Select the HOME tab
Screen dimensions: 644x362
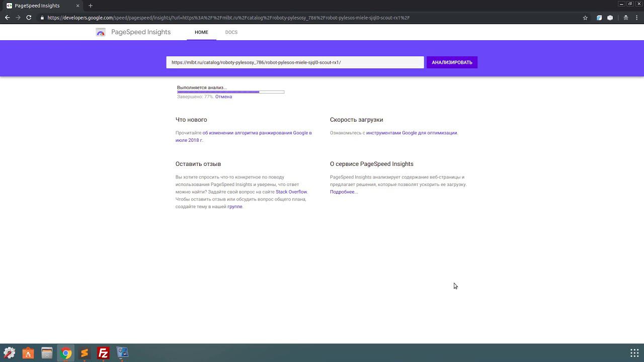(201, 32)
